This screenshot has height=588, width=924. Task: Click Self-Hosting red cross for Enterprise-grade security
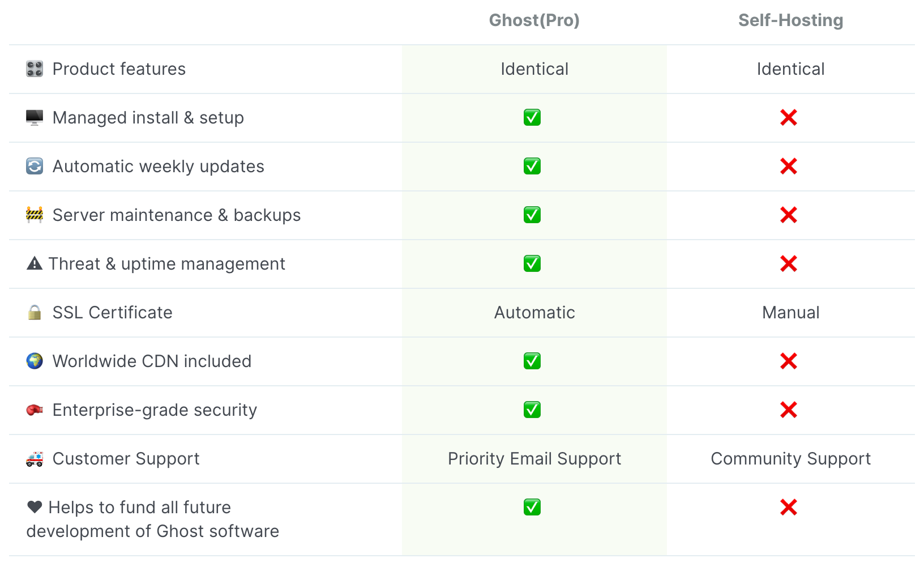pos(789,410)
